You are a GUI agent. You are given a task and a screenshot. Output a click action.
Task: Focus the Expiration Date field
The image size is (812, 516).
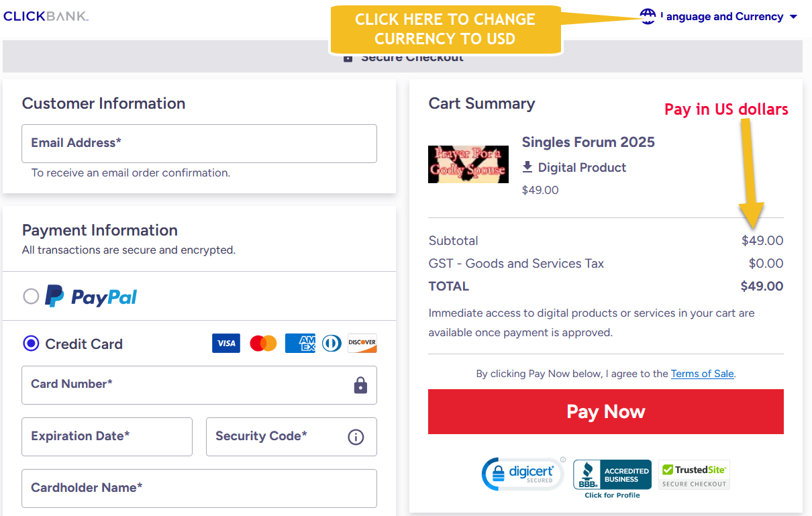(107, 436)
